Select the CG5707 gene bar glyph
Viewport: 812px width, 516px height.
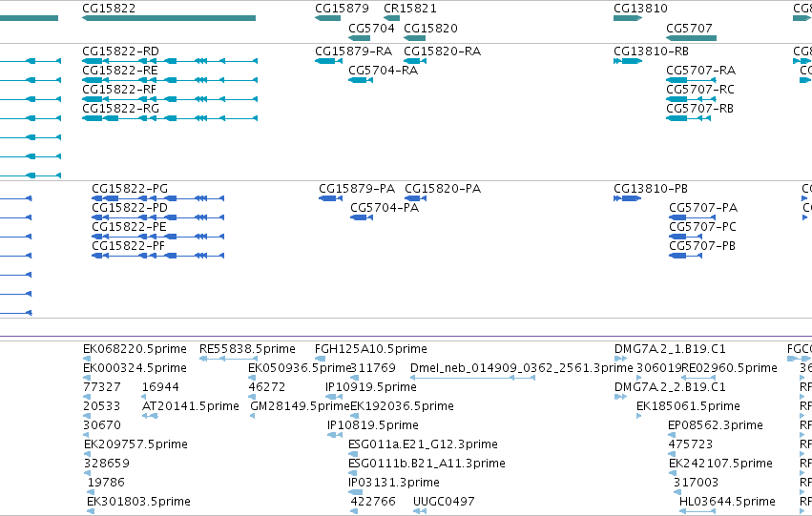692,38
